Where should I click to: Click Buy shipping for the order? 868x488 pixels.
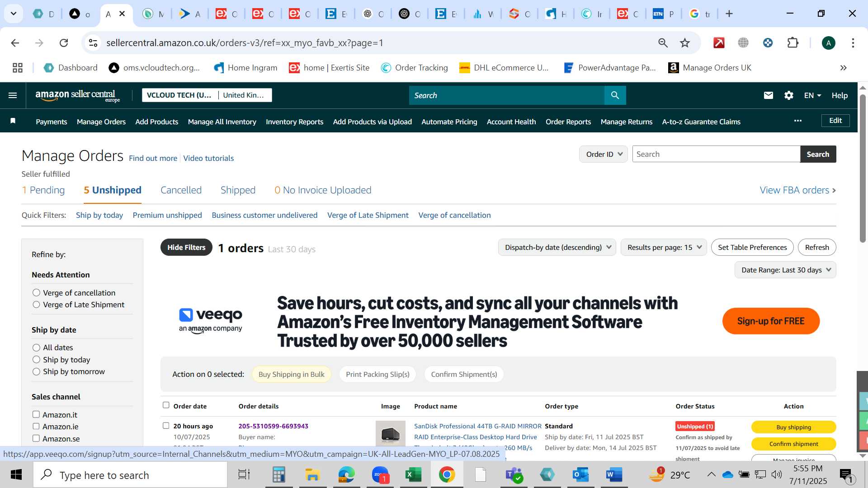(x=793, y=427)
